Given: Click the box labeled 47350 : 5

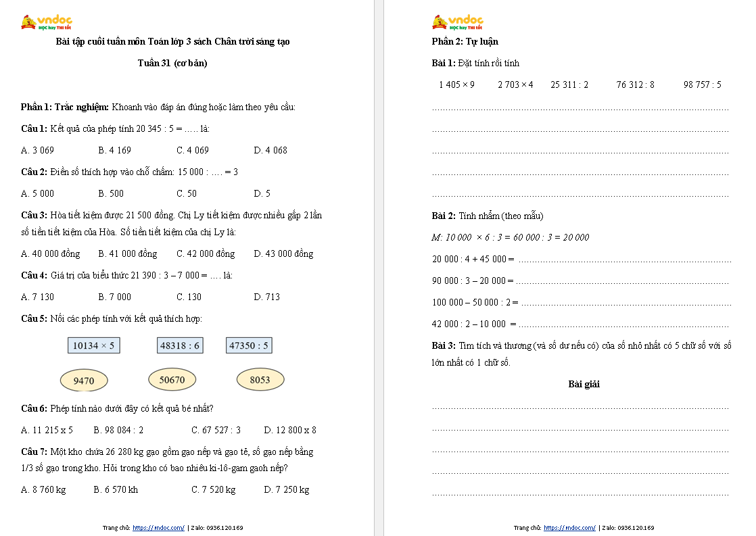Looking at the screenshot, I should pos(249,345).
